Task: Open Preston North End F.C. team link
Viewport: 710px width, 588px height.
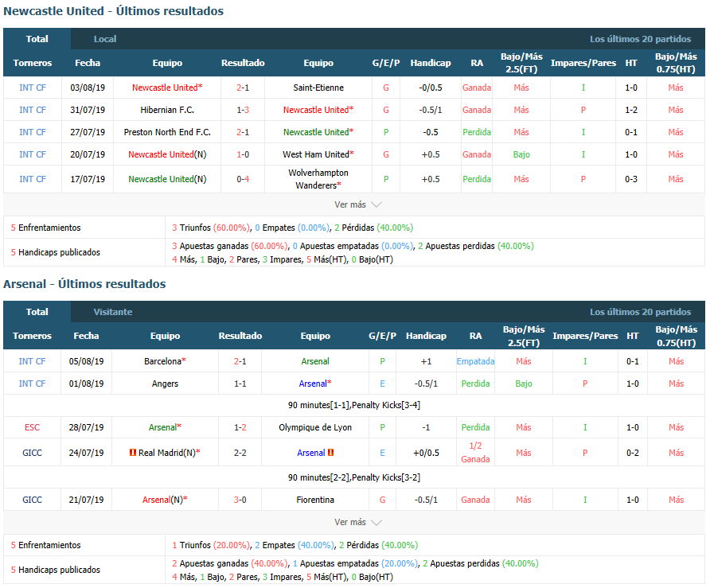Action: pos(167,132)
